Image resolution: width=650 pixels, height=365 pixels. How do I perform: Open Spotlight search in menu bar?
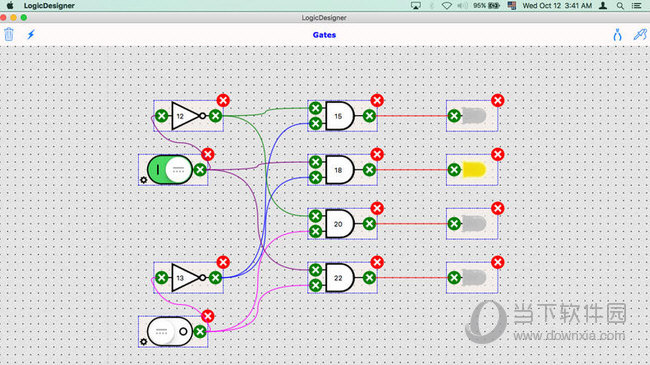pos(620,6)
